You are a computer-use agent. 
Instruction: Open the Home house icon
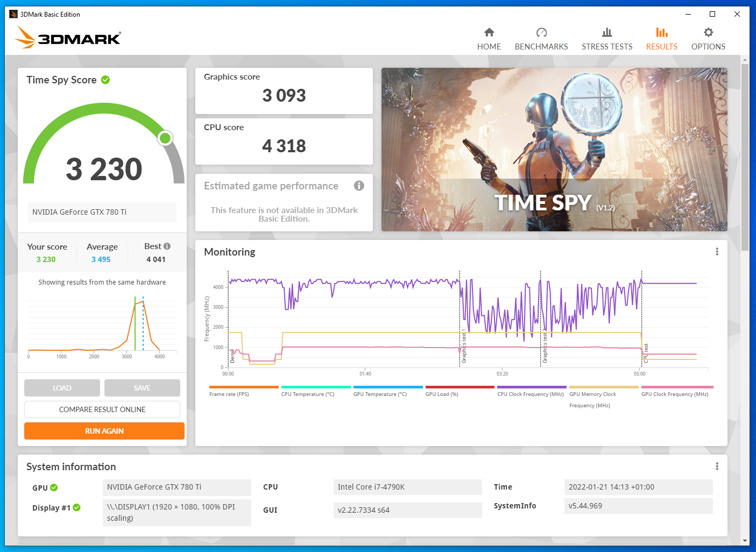(489, 32)
